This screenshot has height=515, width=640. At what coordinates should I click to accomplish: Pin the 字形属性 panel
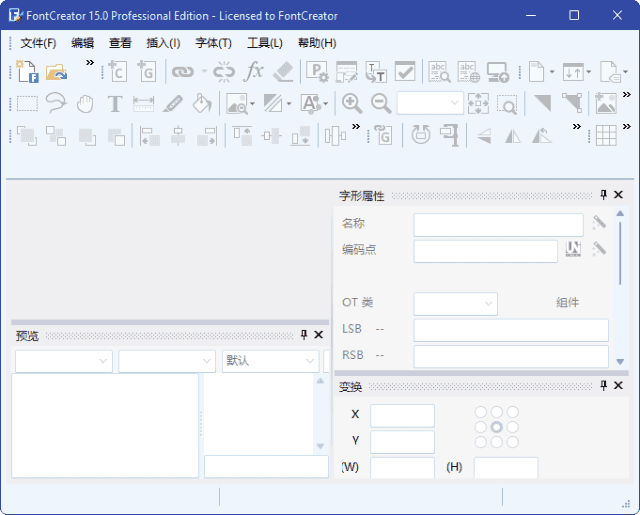tap(603, 196)
